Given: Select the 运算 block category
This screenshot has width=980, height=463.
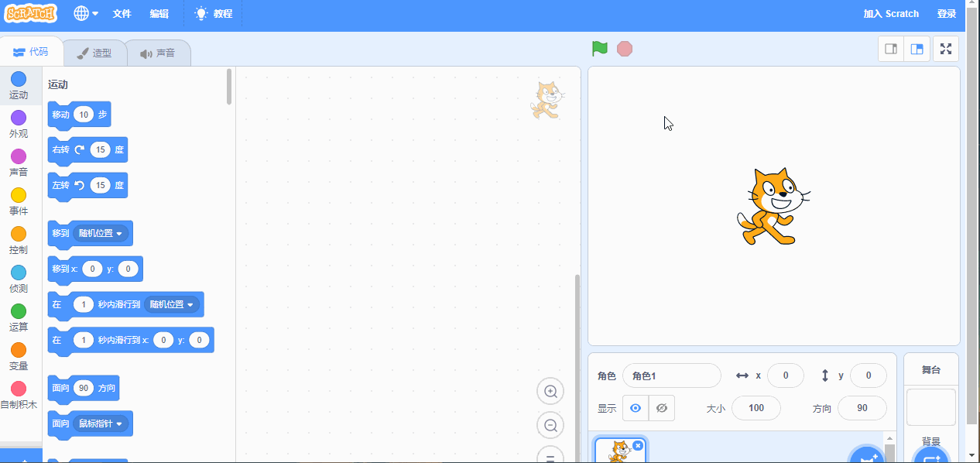Looking at the screenshot, I should click(19, 318).
